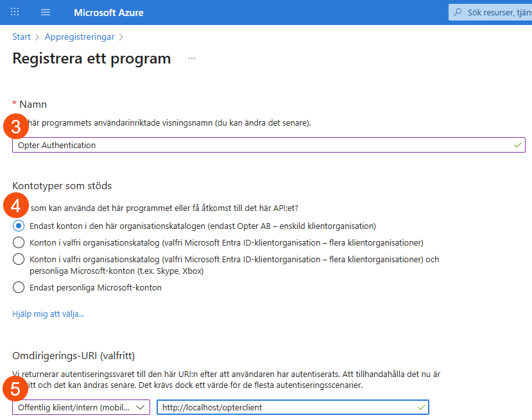The width and height of the screenshot is (532, 420).
Task: Click orange step 4 marker
Action: tap(16, 206)
